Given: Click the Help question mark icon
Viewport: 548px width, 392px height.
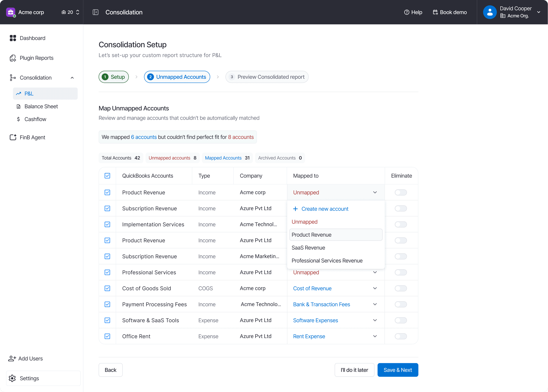Looking at the screenshot, I should click(x=407, y=12).
